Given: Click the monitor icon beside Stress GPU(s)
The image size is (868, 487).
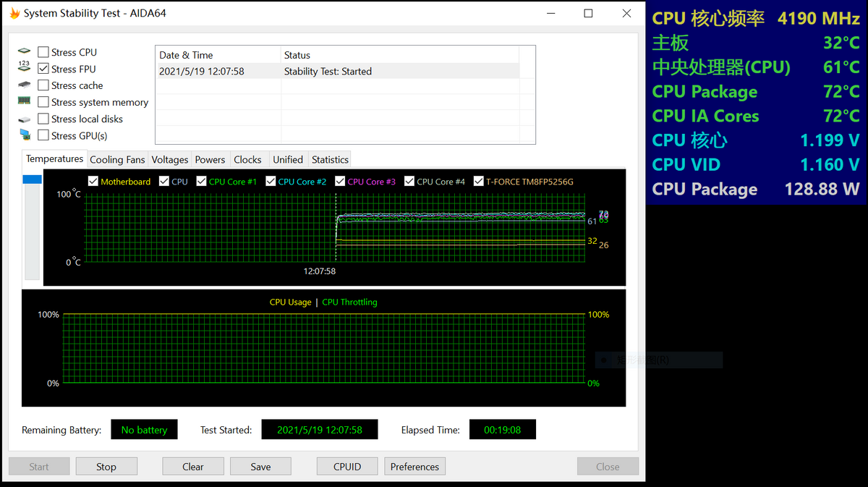Looking at the screenshot, I should click(x=25, y=135).
